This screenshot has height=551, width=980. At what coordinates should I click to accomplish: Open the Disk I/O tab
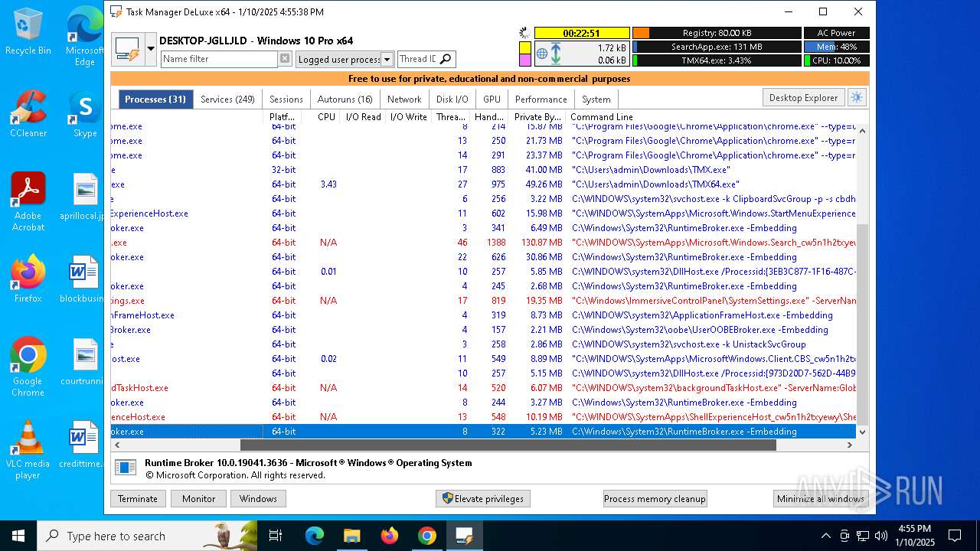(x=452, y=99)
